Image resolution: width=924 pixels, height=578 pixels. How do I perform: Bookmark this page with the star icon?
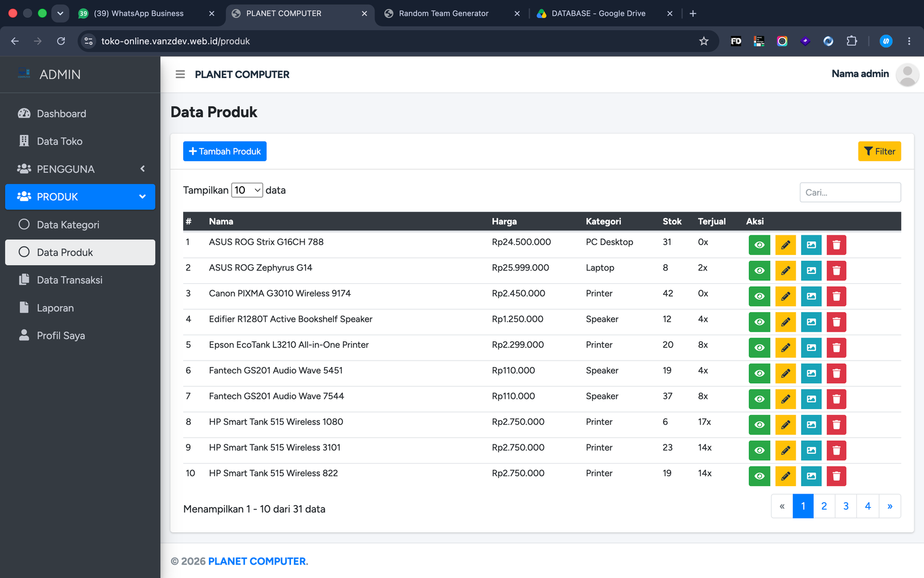(703, 41)
